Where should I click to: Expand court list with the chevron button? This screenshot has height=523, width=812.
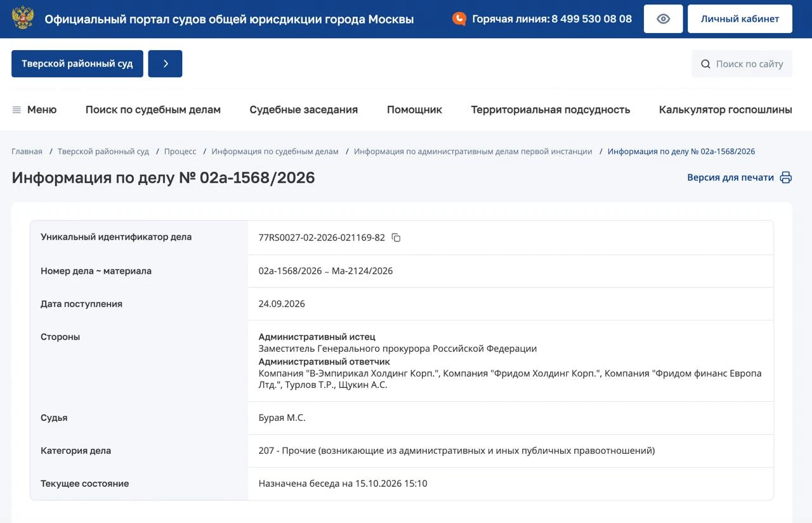[x=165, y=64]
